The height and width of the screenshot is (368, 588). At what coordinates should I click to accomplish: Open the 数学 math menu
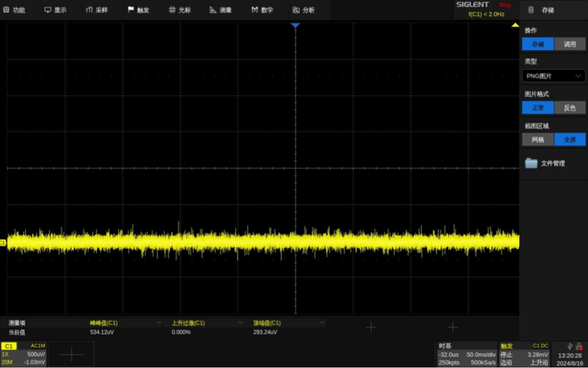[x=262, y=10]
